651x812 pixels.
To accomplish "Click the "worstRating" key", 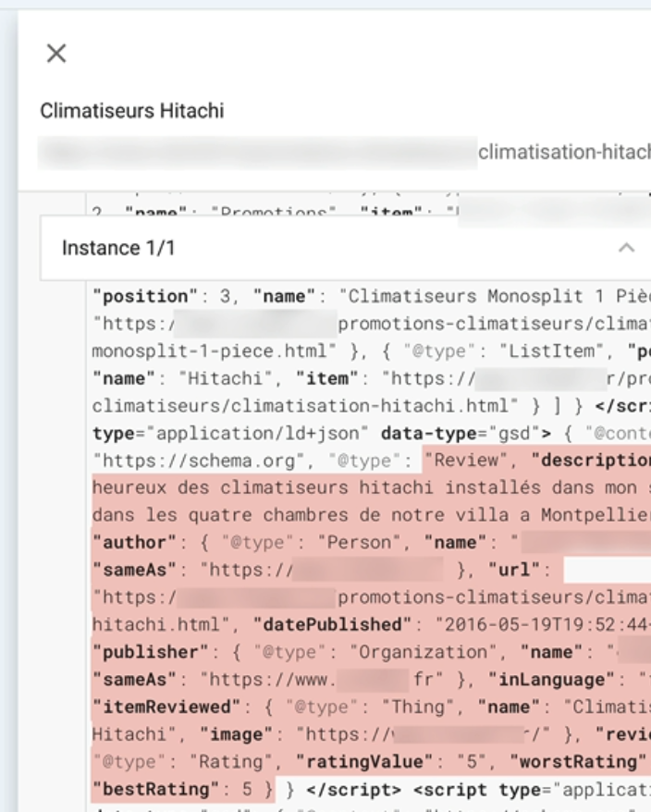I will (x=578, y=762).
